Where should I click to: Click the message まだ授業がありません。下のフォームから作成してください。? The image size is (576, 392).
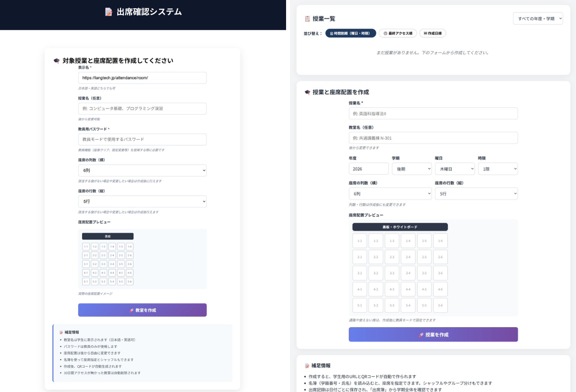[433, 53]
